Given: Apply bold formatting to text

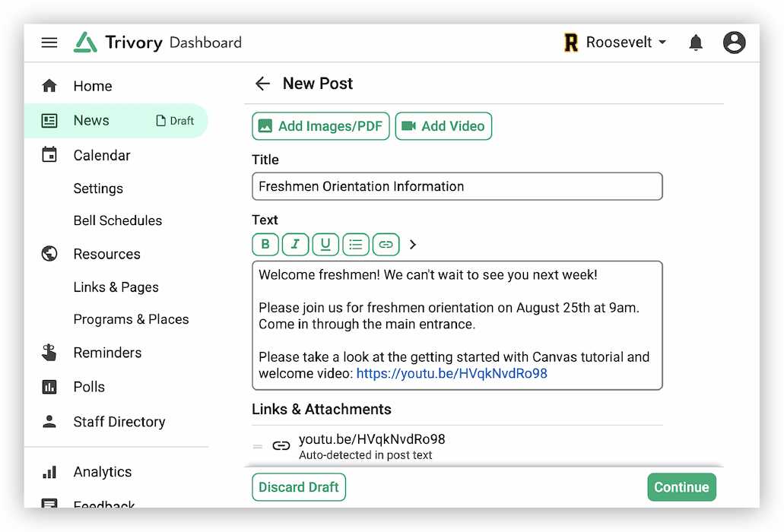Looking at the screenshot, I should click(265, 244).
